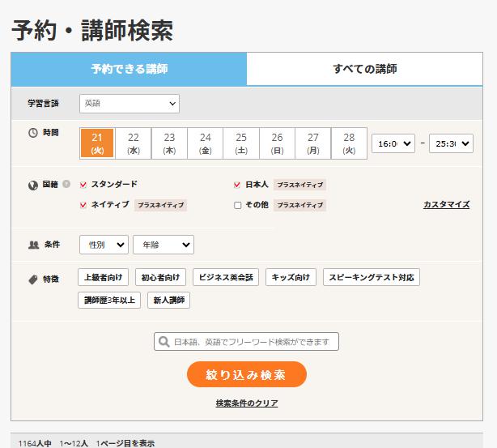Click the help question mark beside 国籍
The width and height of the screenshot is (497, 448).
(66, 184)
